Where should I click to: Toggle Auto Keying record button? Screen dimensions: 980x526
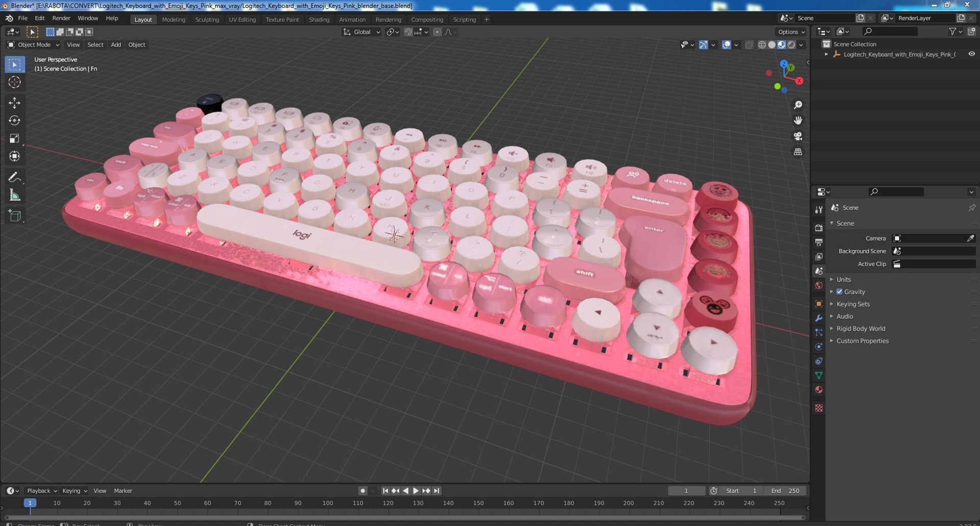[362, 491]
